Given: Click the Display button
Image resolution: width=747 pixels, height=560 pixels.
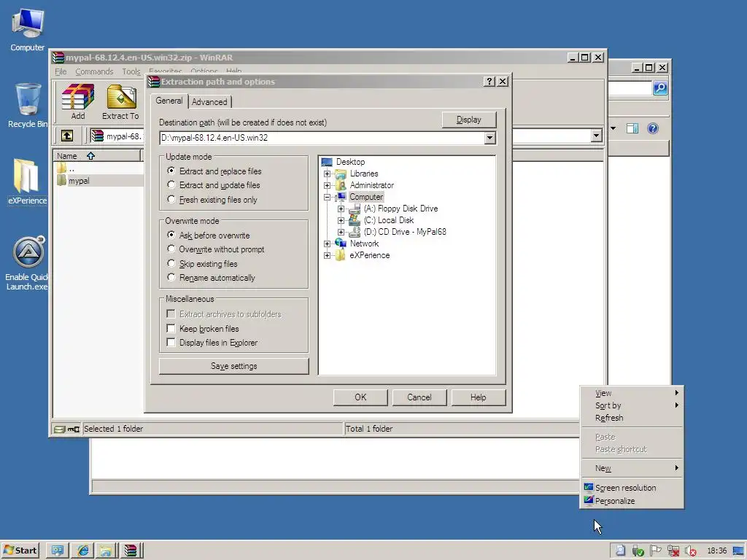Looking at the screenshot, I should click(x=469, y=120).
